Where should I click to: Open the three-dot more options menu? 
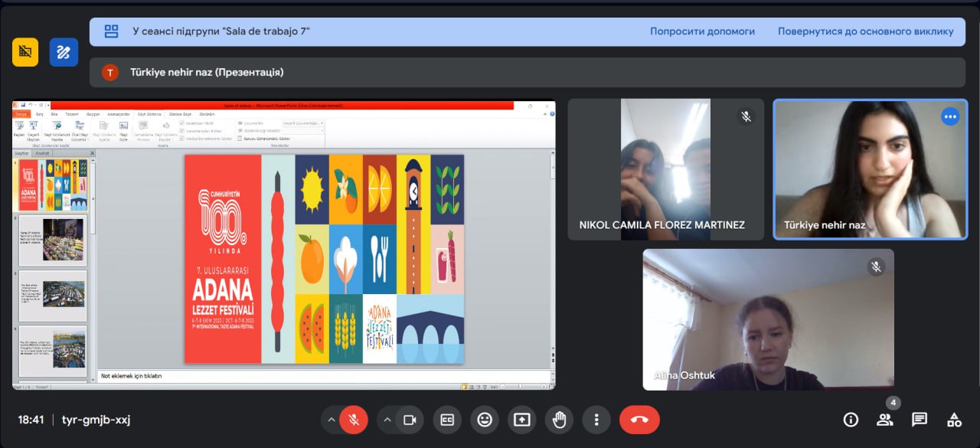[596, 420]
